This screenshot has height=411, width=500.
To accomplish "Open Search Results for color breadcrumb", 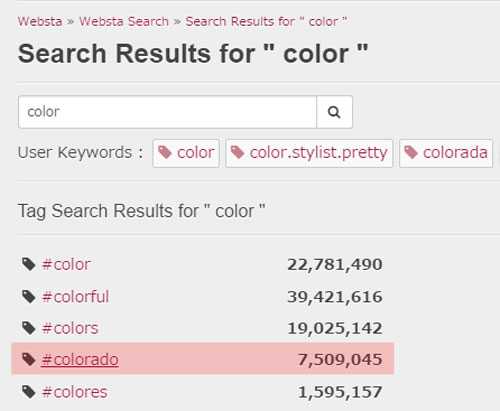I will [266, 22].
